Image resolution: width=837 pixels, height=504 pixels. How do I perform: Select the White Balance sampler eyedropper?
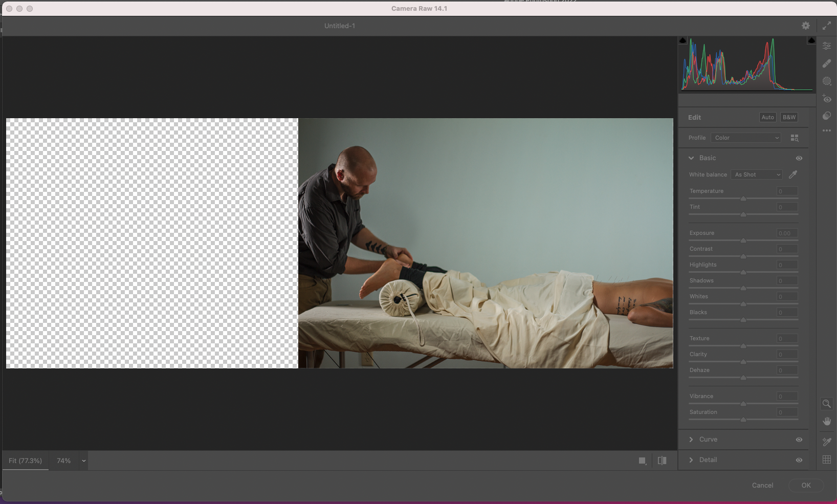(x=793, y=174)
